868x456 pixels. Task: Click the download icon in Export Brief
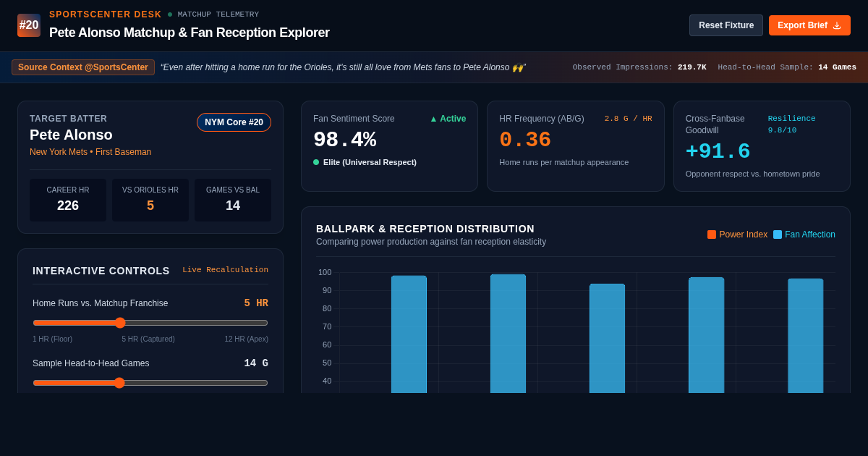coord(837,25)
